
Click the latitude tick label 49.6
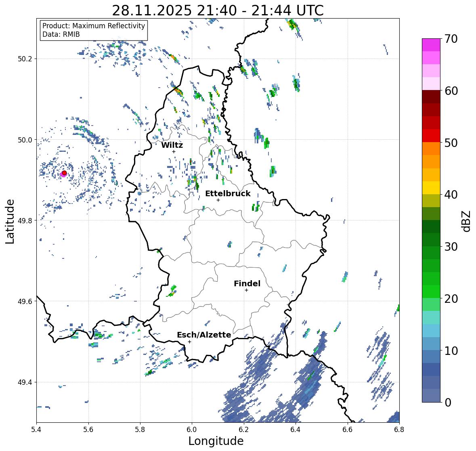25,301
